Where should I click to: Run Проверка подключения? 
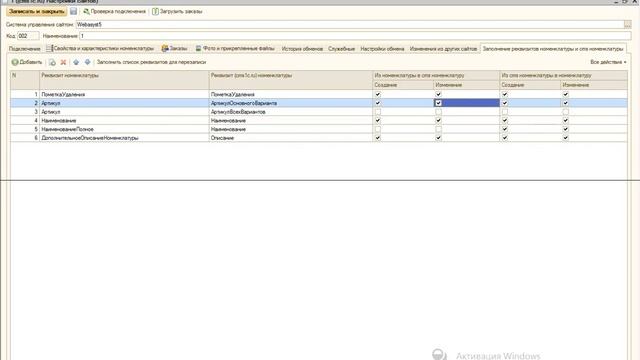pos(115,11)
